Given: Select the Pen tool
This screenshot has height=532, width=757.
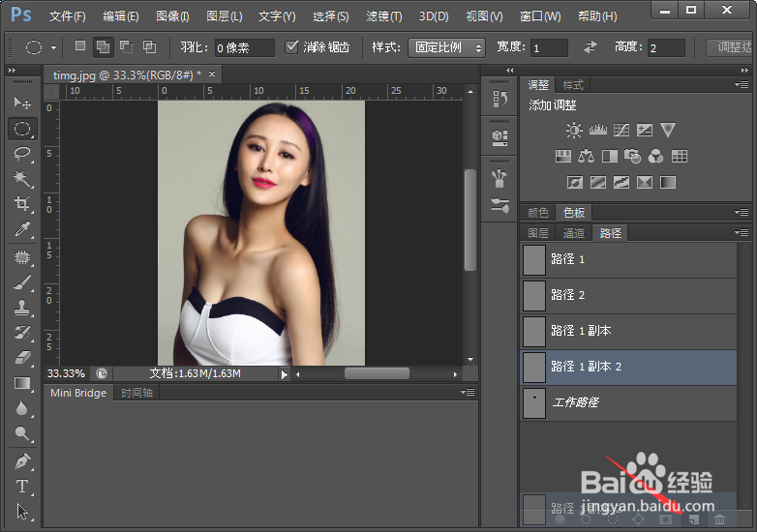Looking at the screenshot, I should coord(22,461).
